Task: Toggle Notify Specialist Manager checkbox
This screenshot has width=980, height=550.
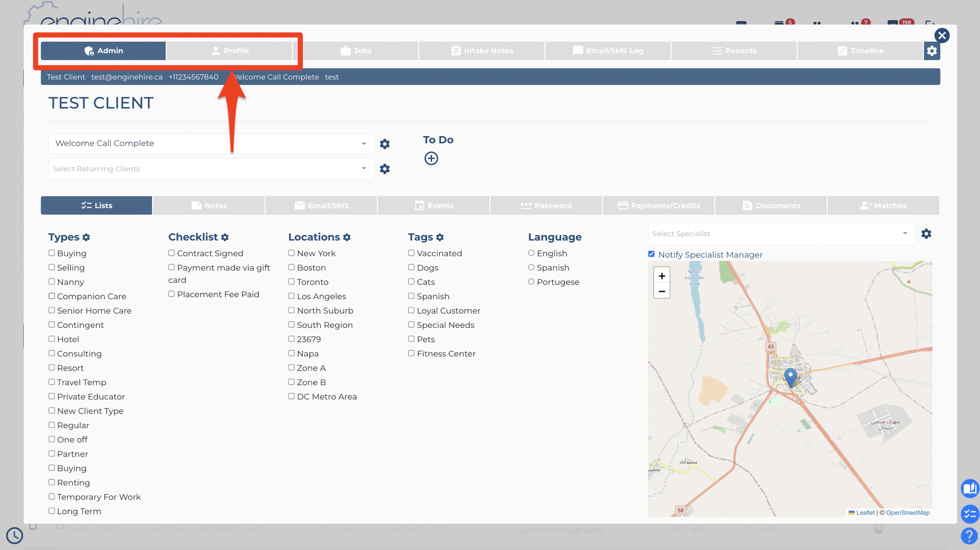Action: point(651,254)
